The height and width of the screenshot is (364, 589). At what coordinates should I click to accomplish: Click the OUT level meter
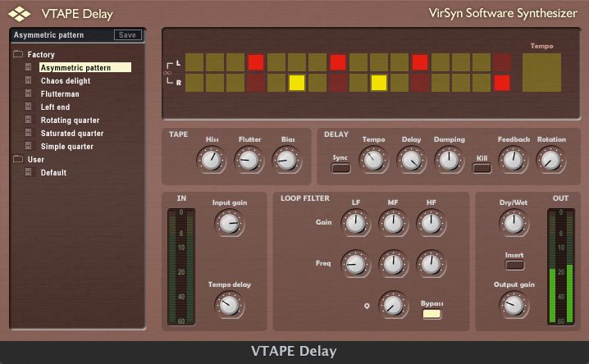tap(561, 266)
